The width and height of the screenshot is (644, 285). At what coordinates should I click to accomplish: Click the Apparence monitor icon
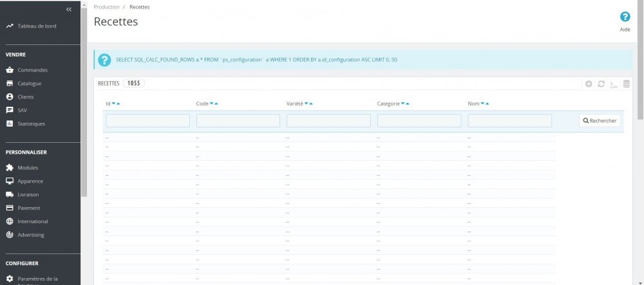point(10,181)
